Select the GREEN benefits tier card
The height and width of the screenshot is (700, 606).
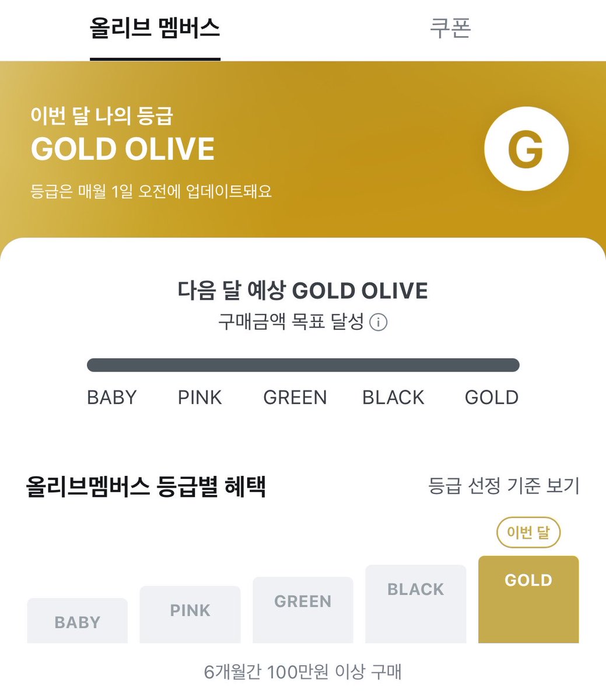click(303, 610)
